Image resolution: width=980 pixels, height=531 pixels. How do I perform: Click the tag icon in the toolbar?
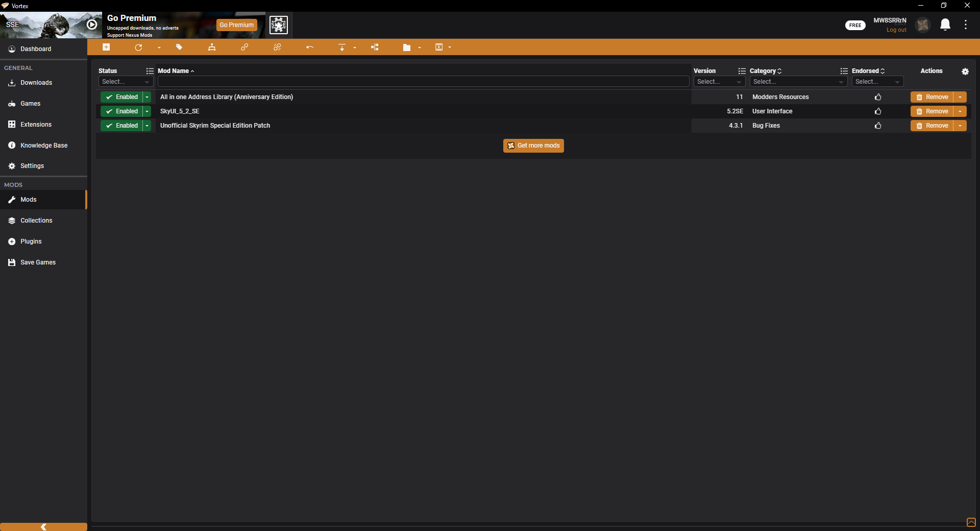(179, 47)
